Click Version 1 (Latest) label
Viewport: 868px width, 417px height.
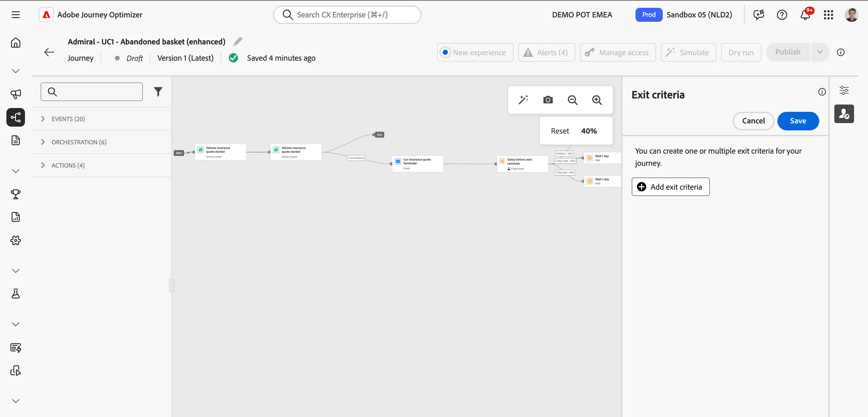click(185, 58)
